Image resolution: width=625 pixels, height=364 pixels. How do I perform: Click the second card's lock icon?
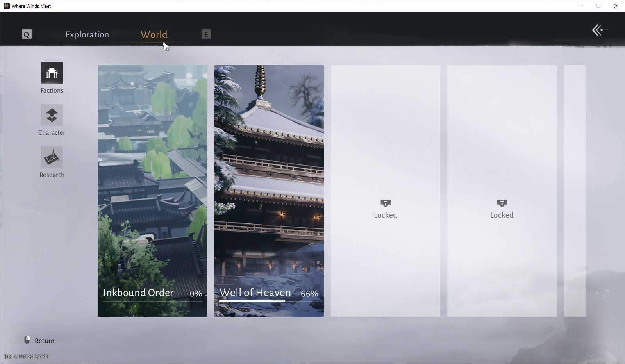click(502, 203)
